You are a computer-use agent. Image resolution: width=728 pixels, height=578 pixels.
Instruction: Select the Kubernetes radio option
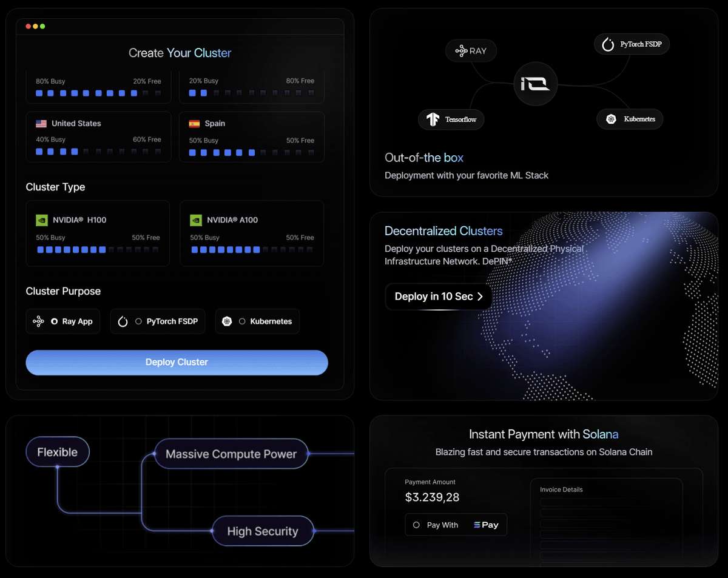point(242,321)
